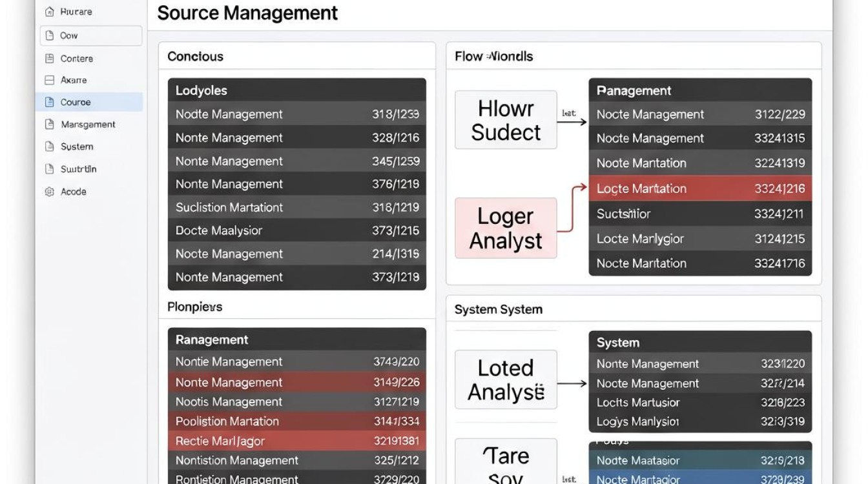Select the System sidebar item
The image size is (868, 484).
coord(89,146)
